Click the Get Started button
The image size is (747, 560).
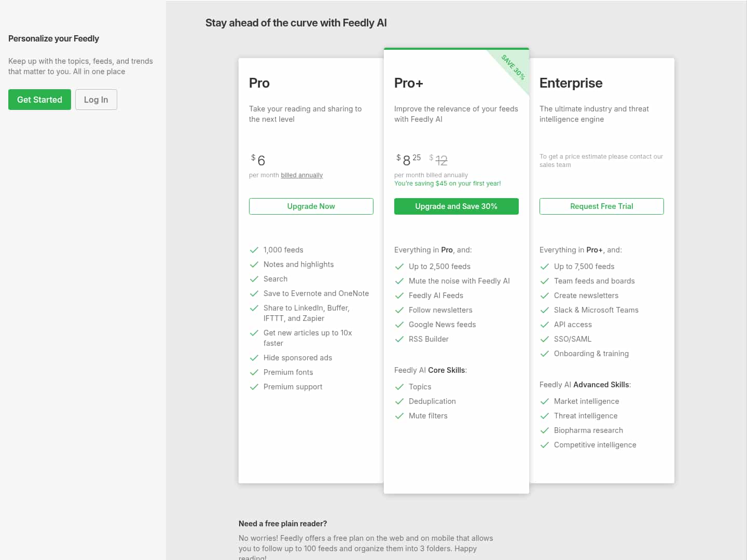39,100
